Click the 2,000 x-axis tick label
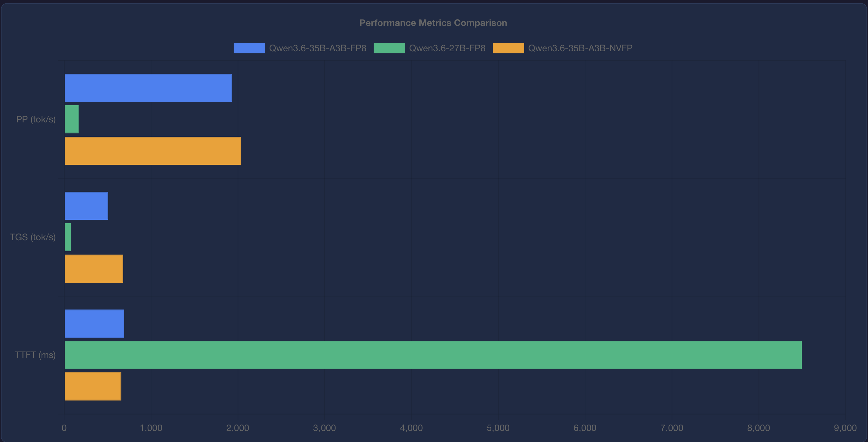 pyautogui.click(x=238, y=428)
